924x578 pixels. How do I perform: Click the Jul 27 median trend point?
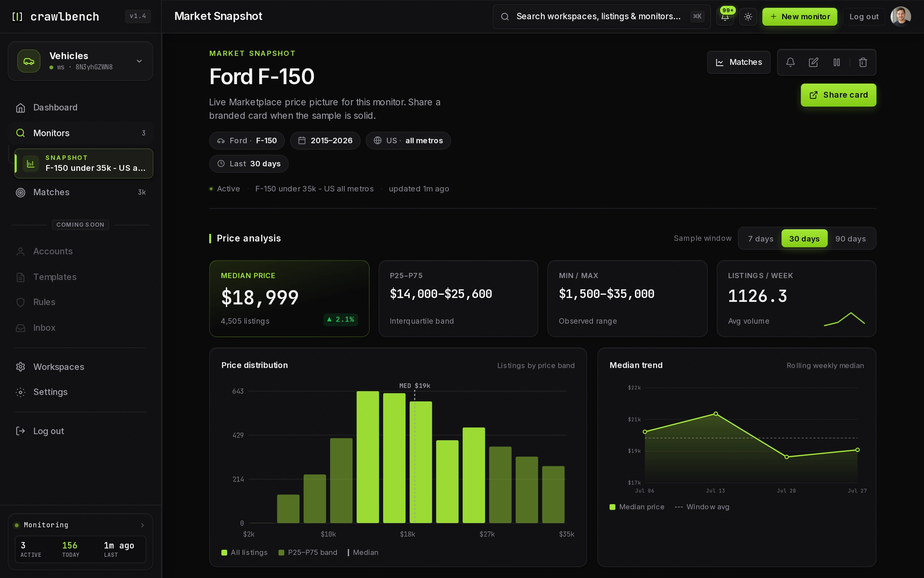pyautogui.click(x=858, y=450)
